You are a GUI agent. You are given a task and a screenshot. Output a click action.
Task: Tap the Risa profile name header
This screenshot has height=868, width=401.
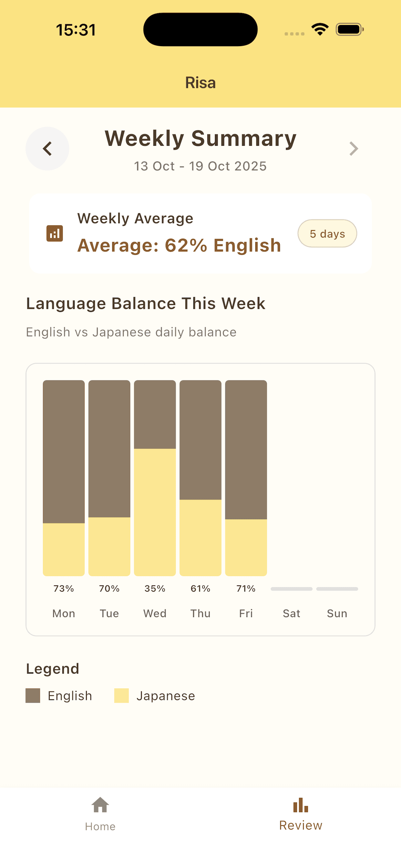pos(200,83)
